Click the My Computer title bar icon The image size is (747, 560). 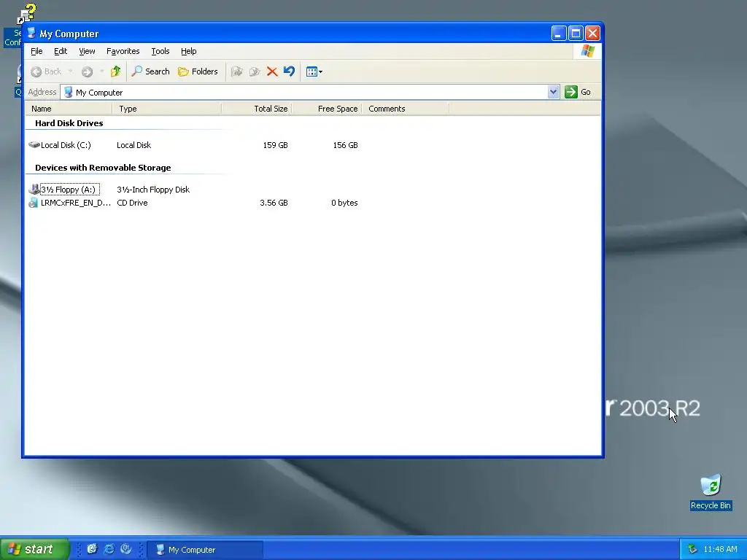pyautogui.click(x=31, y=34)
